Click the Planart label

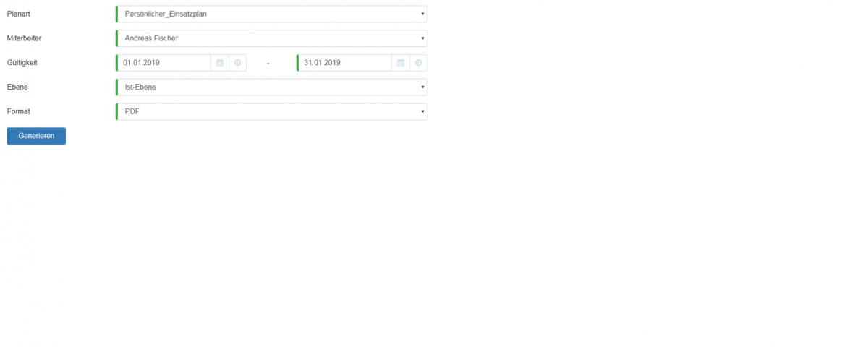(x=19, y=14)
